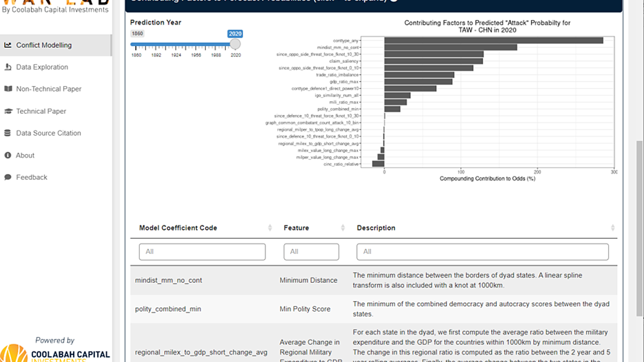
Task: Sort the table using the Feature column arrows
Action: tap(343, 228)
